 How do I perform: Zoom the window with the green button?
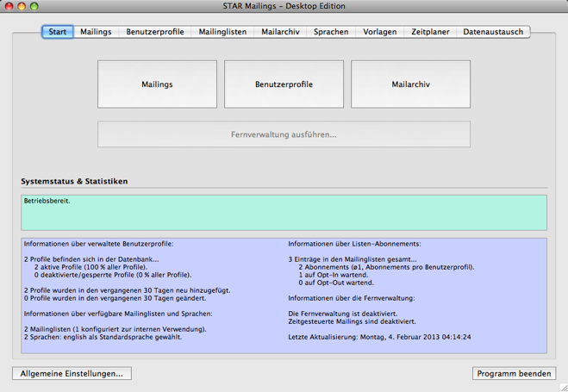[x=34, y=6]
